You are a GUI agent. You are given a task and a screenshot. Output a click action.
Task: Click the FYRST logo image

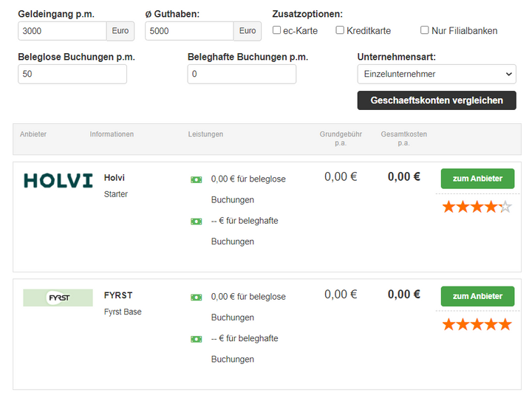(58, 298)
